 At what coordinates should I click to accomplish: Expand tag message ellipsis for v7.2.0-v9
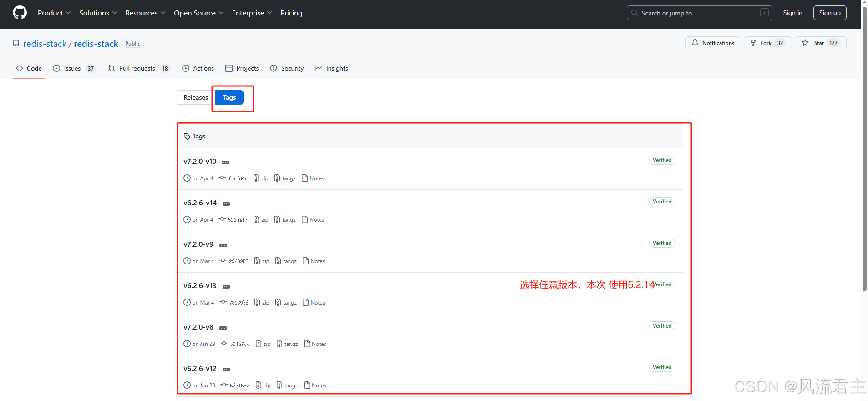point(223,245)
